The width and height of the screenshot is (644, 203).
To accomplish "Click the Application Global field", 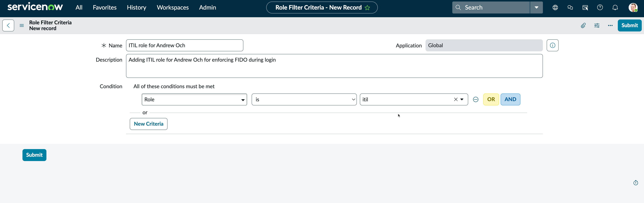I will [484, 45].
